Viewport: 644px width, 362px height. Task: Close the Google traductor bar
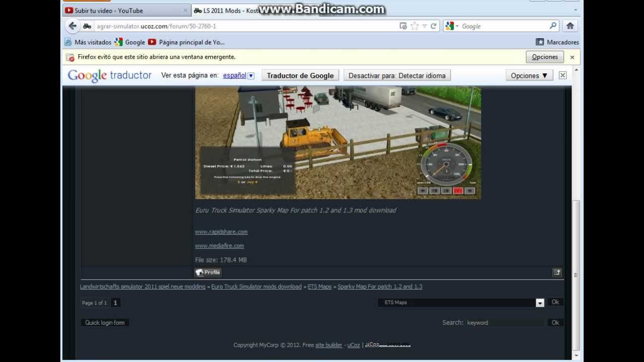click(x=562, y=75)
